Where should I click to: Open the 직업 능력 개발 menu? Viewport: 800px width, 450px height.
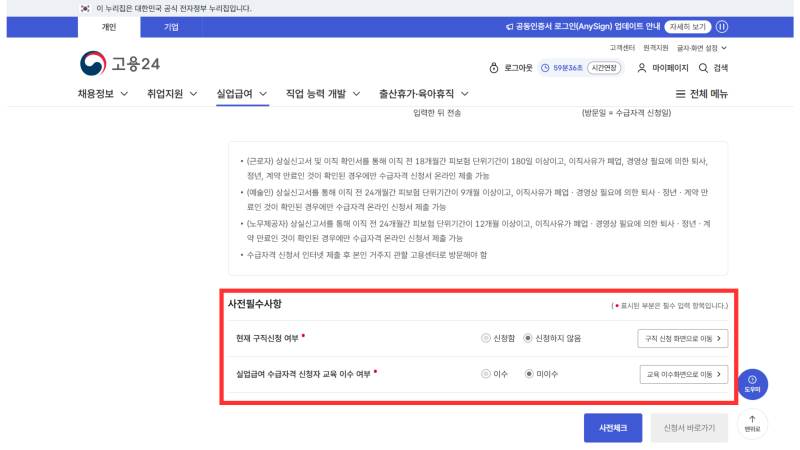tap(316, 94)
